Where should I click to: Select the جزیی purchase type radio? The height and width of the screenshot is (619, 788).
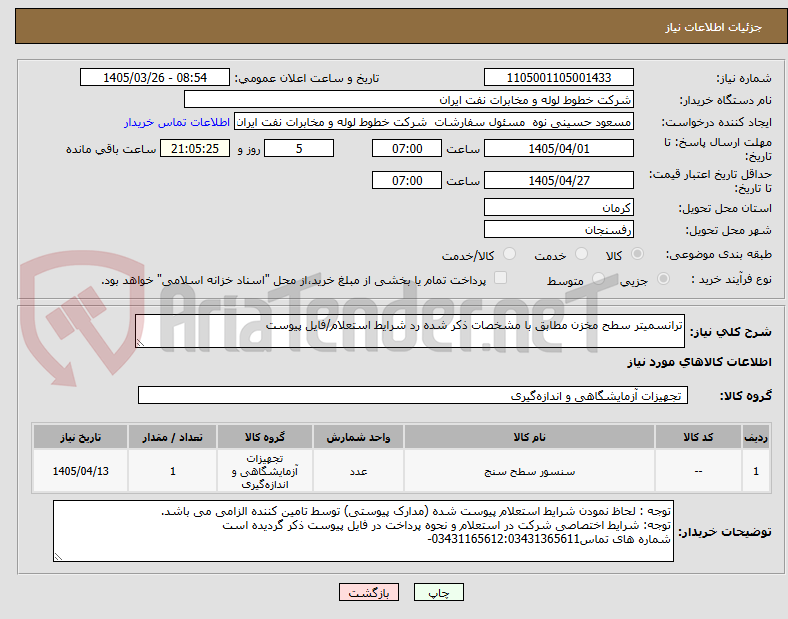(x=663, y=278)
